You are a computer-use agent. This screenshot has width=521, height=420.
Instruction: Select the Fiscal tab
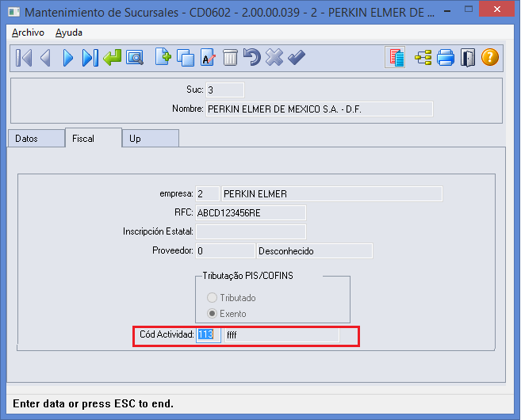(94, 138)
